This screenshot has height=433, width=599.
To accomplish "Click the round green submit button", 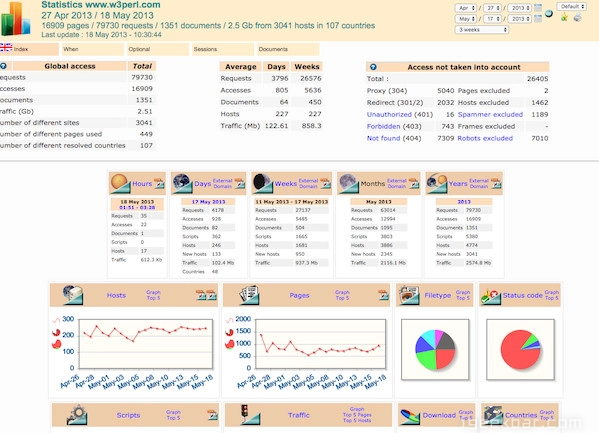I will point(549,14).
